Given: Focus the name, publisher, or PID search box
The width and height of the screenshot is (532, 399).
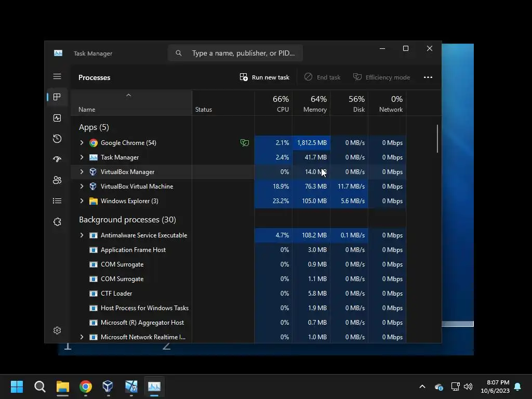Looking at the screenshot, I should coord(235,53).
